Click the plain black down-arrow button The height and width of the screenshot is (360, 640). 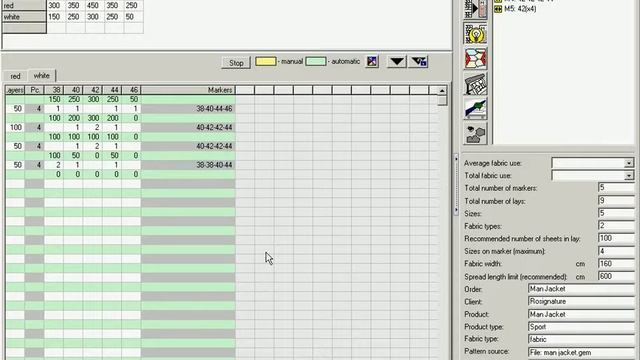point(397,62)
